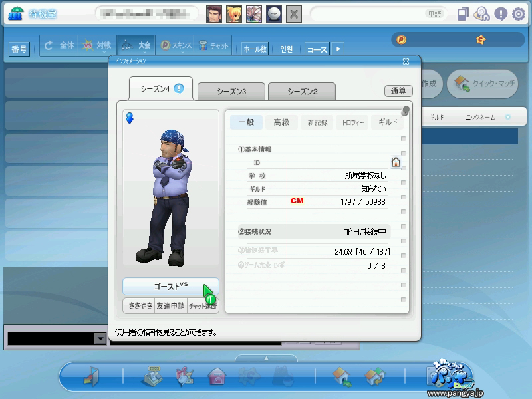Select the 高級 info tab

(281, 122)
